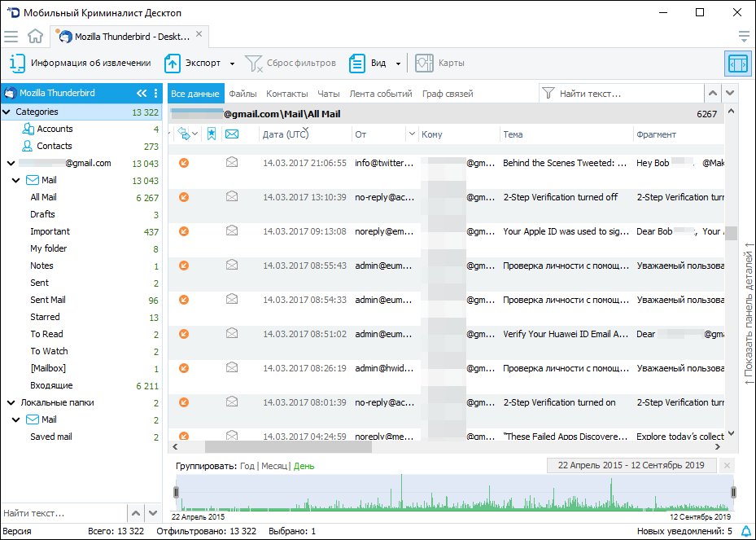Click the right timeline range handle
The height and width of the screenshot is (540, 756).
pos(733,492)
